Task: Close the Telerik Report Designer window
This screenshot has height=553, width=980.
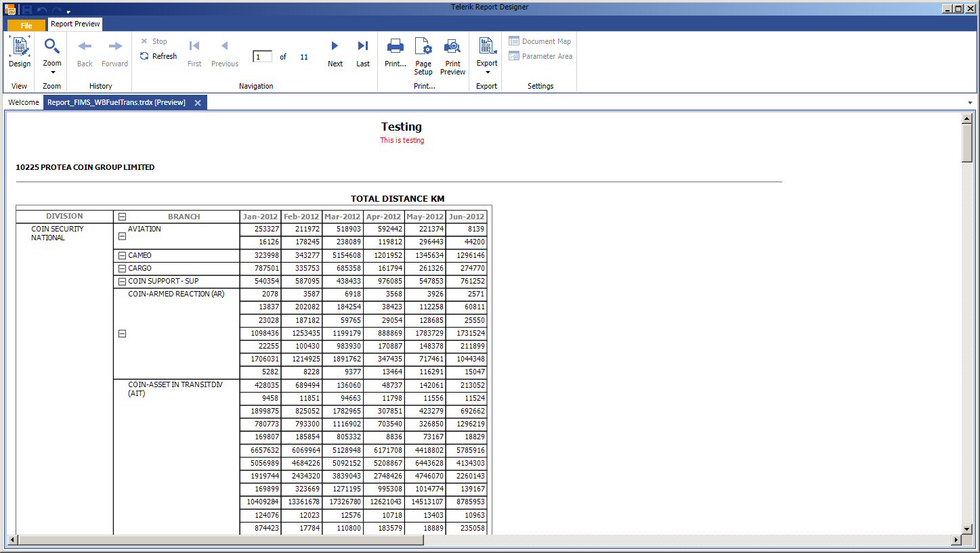Action: pyautogui.click(x=970, y=9)
